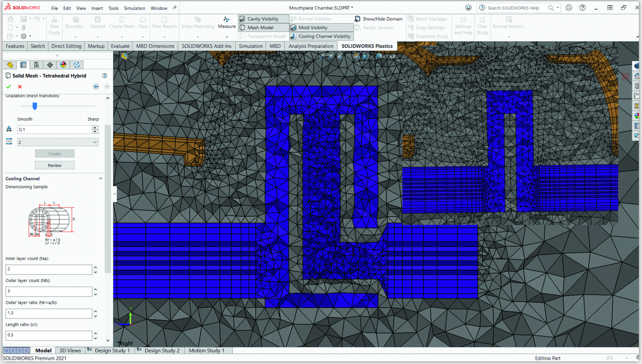Select the Motion Study 1 tab
642x364 pixels.
[206, 350]
